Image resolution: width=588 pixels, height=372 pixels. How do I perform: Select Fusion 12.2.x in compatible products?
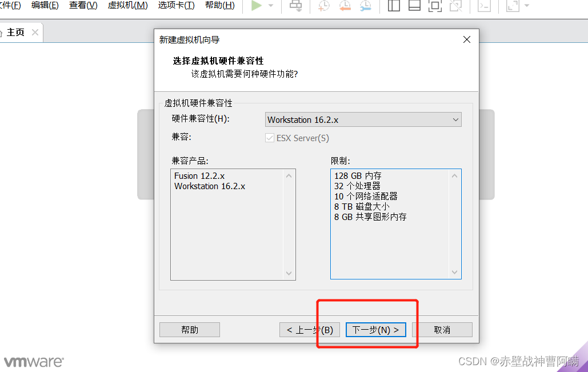coord(199,176)
